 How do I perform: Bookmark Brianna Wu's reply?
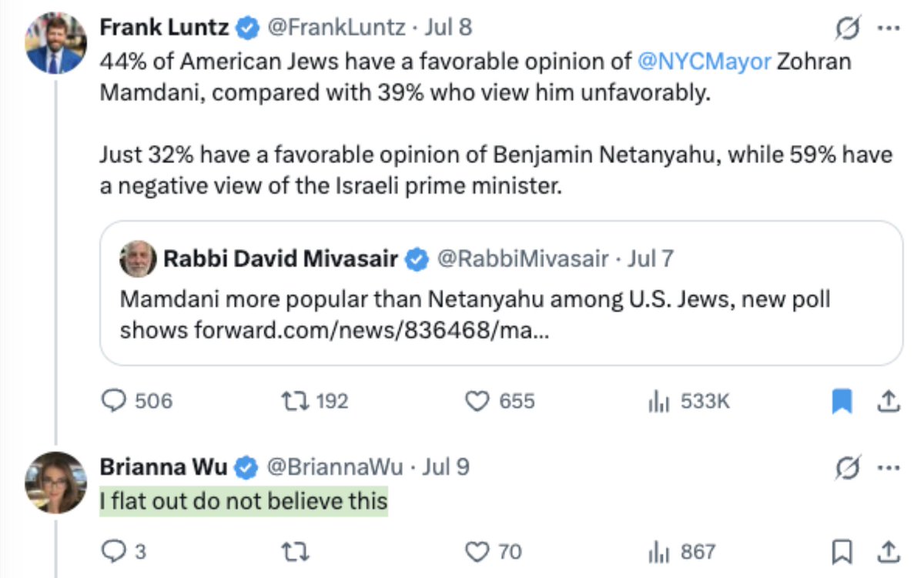tap(842, 551)
